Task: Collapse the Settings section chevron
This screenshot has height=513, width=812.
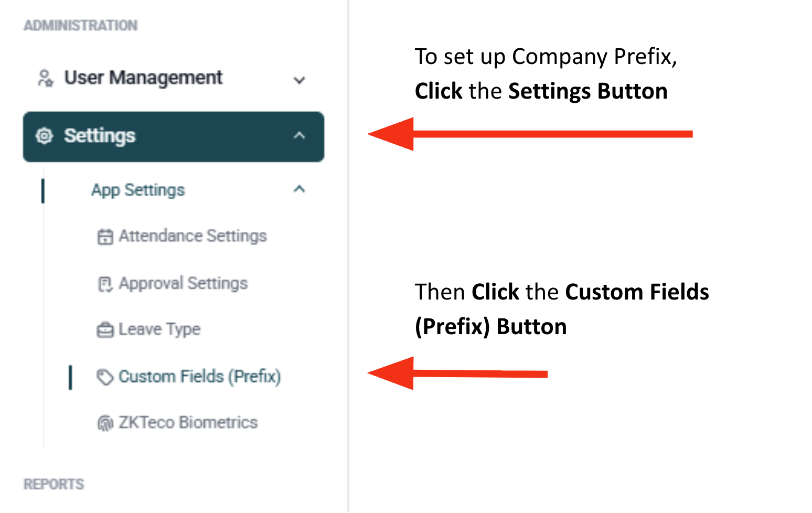Action: point(299,136)
